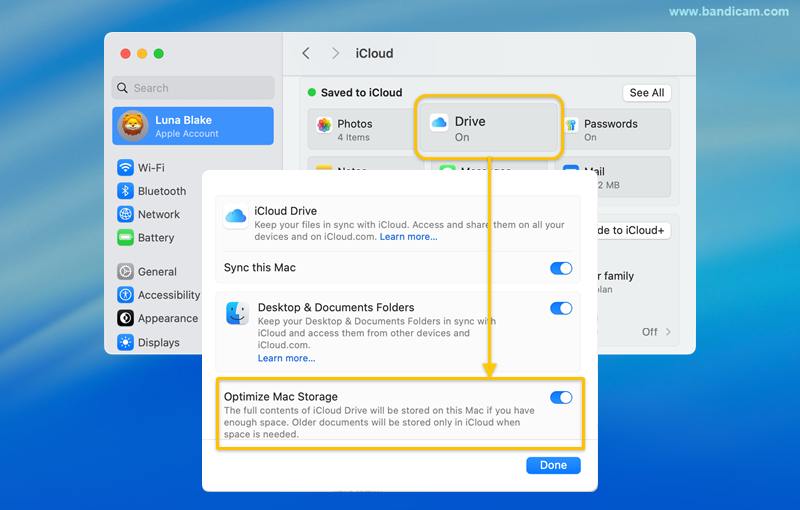
Task: Click the Done button
Action: pos(553,465)
